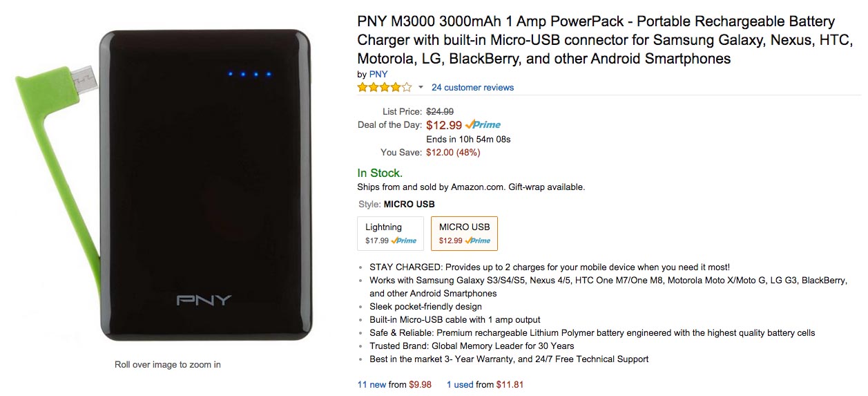Click the blue LED indicator lights
This screenshot has width=868, height=396.
[249, 74]
